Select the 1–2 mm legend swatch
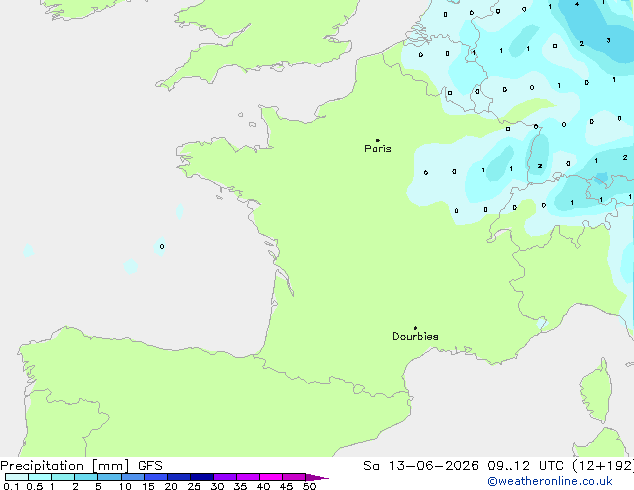The width and height of the screenshot is (634, 490). [x=63, y=477]
